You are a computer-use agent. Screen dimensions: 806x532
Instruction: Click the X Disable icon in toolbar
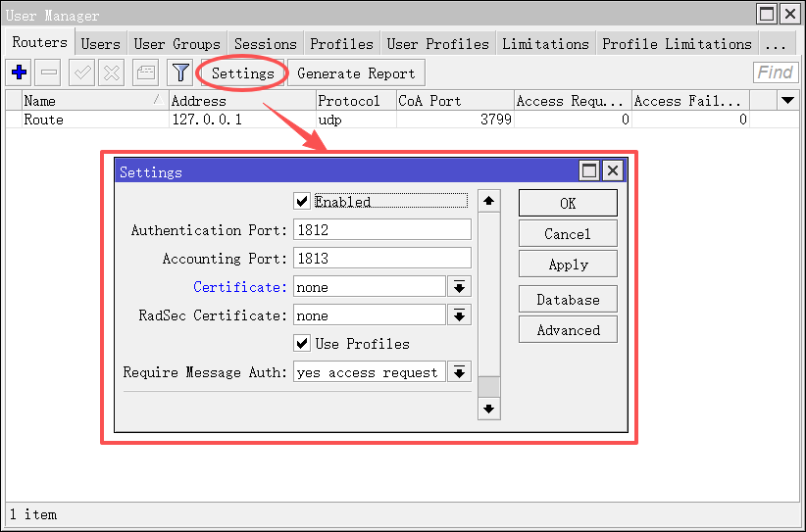tap(112, 73)
